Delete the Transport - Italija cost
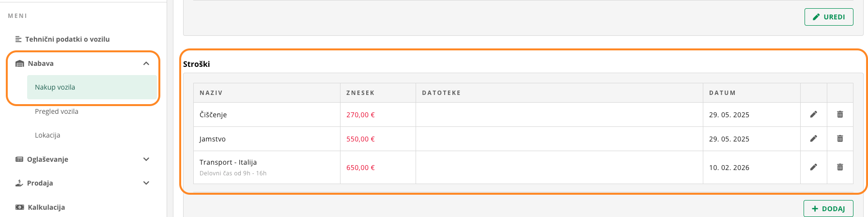 pos(840,167)
